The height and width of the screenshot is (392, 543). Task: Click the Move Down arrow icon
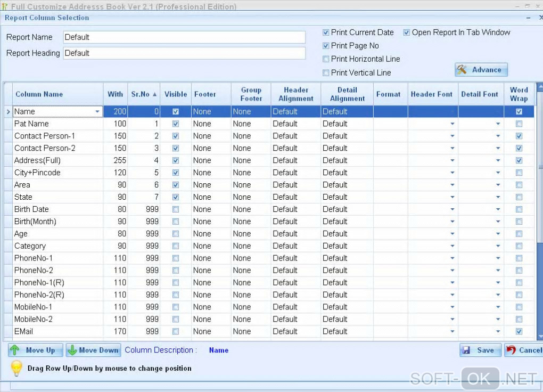(72, 350)
